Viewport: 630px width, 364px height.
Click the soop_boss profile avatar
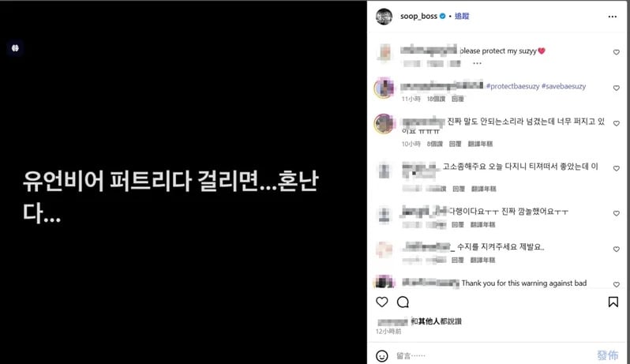coord(384,17)
